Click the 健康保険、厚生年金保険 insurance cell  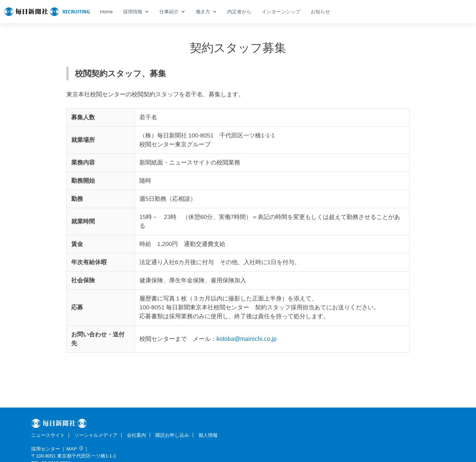pyautogui.click(x=272, y=280)
